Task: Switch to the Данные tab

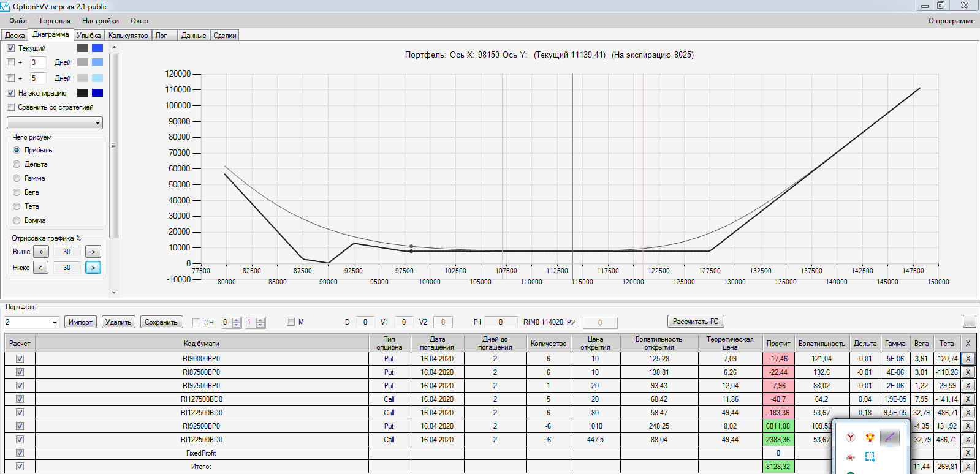Action: click(x=194, y=36)
